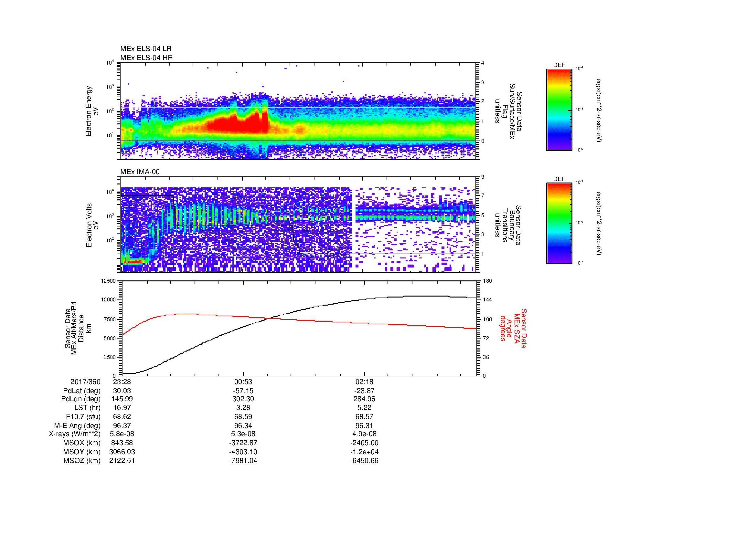Screen dimensions: 756x534
Task: Click the LST value '3.28'
Action: pyautogui.click(x=243, y=408)
